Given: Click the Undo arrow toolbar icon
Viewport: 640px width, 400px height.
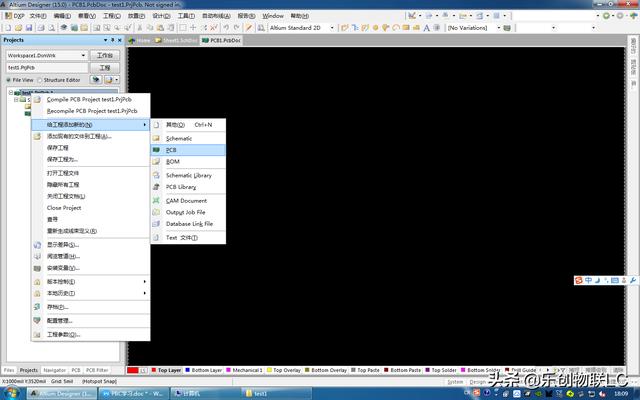Looking at the screenshot, I should [226, 28].
